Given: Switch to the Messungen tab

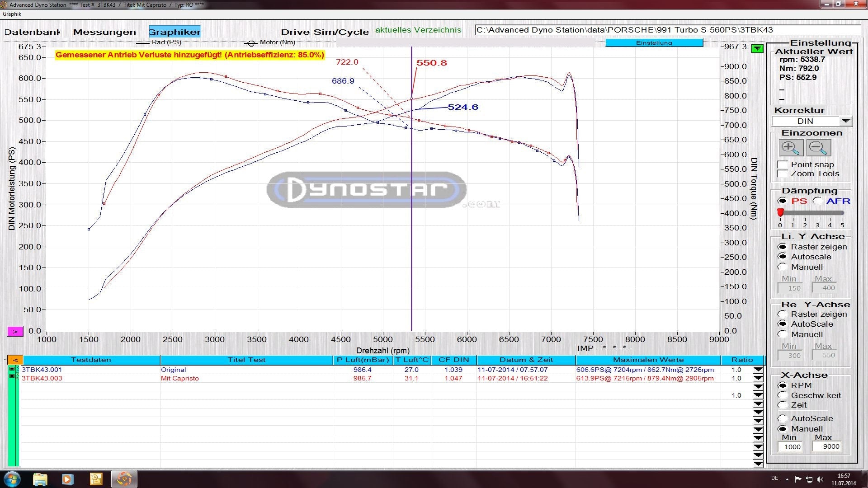Looking at the screenshot, I should 104,32.
